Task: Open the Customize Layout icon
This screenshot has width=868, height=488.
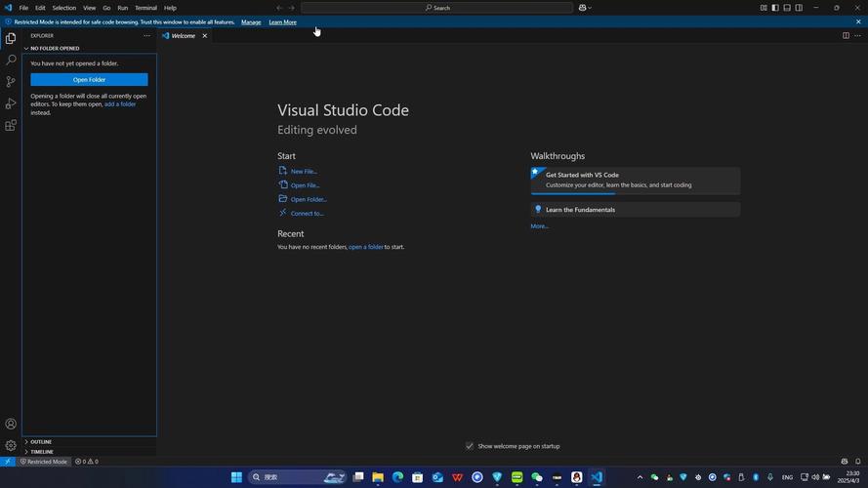Action: 764,8
